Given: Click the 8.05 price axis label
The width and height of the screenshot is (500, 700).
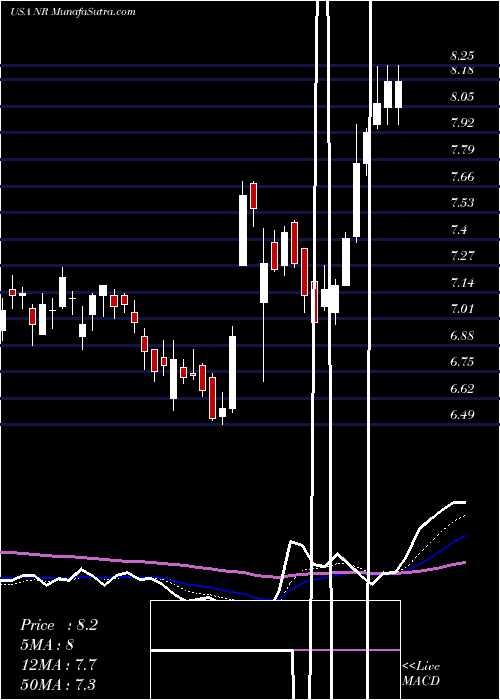Looking at the screenshot, I should (x=462, y=97).
